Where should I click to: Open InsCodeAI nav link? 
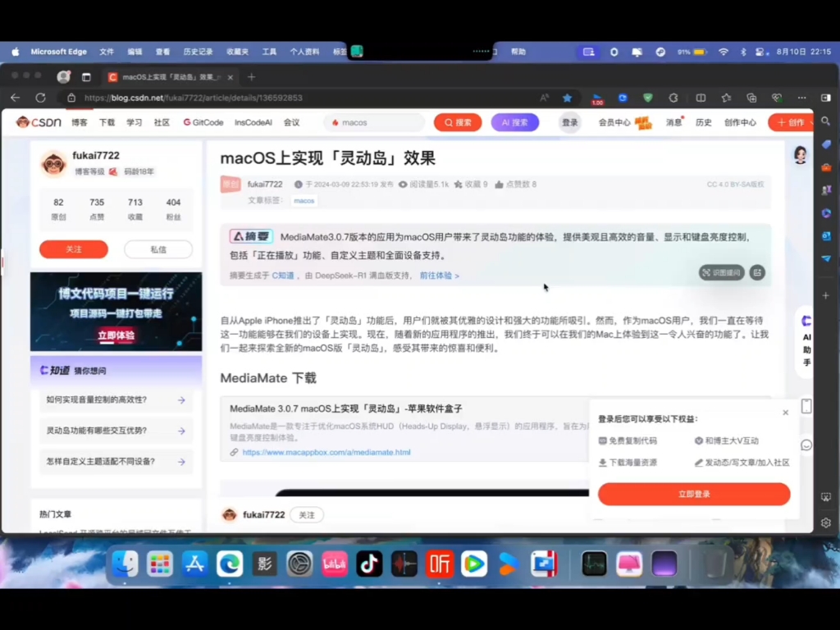(253, 123)
